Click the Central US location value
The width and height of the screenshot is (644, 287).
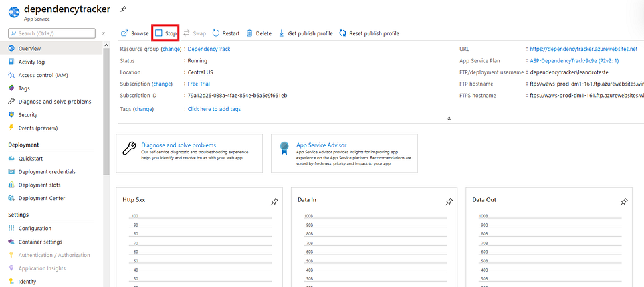click(201, 72)
